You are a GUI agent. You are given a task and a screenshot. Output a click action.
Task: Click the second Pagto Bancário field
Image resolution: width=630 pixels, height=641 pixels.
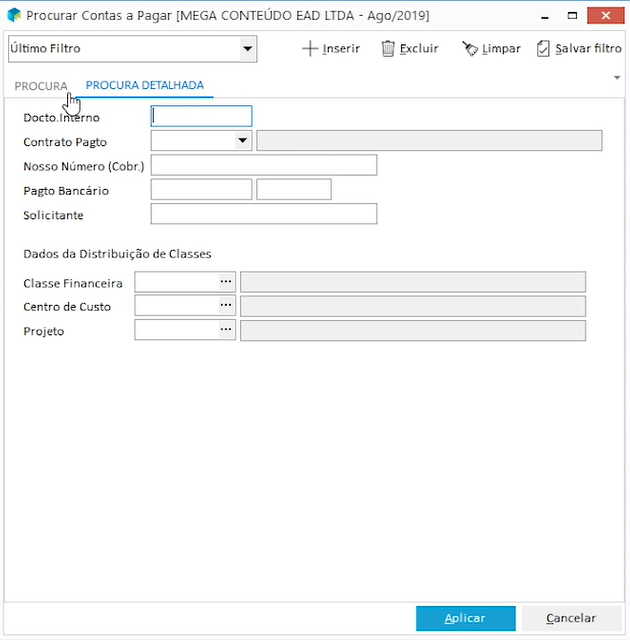coord(294,189)
